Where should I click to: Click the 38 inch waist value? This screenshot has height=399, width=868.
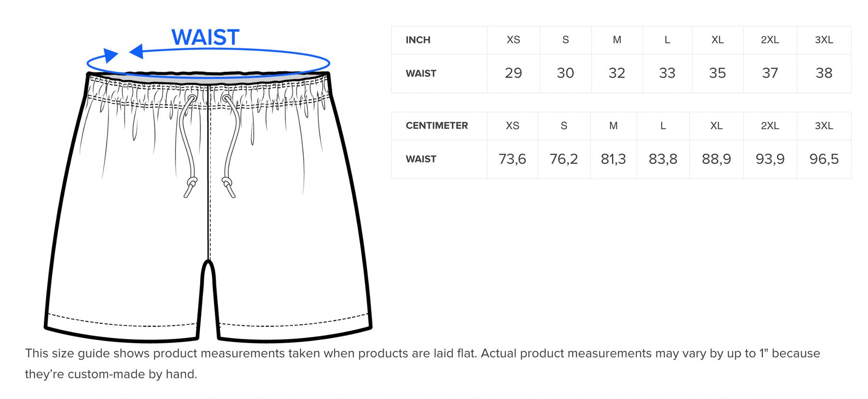[824, 73]
